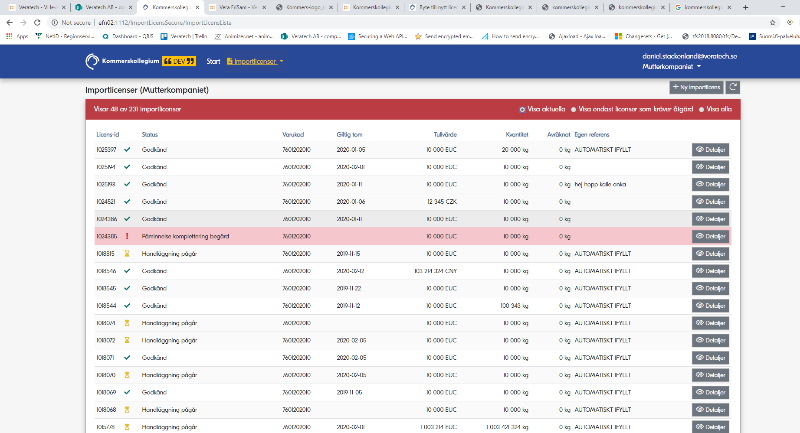The width and height of the screenshot is (800, 433).
Task: Click the green checkmark on license 1025397
Action: (128, 150)
